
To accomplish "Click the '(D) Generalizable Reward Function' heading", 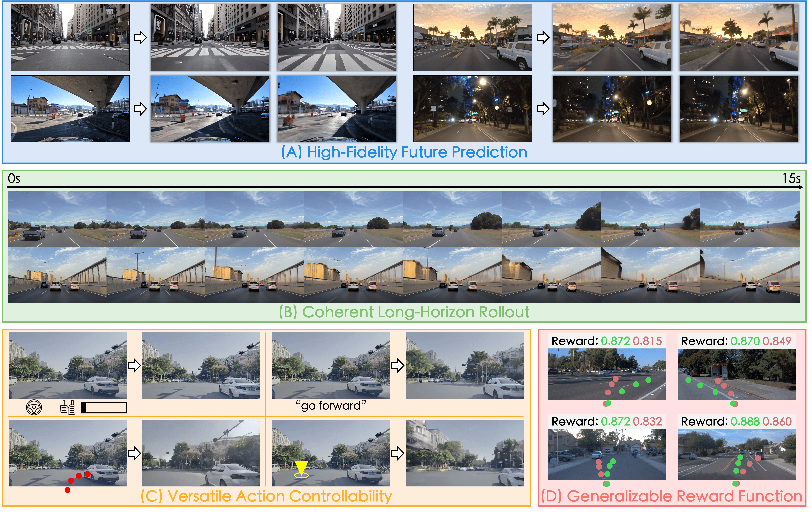I will pyautogui.click(x=671, y=496).
